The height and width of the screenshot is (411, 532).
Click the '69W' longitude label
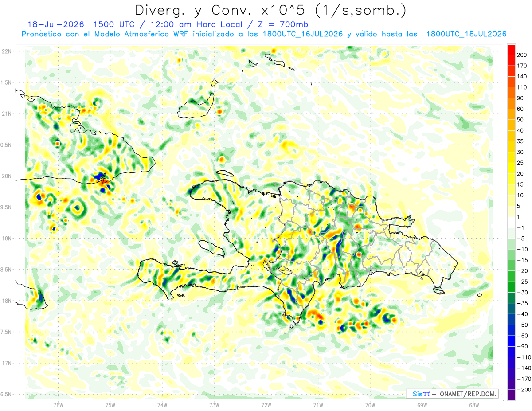click(422, 405)
